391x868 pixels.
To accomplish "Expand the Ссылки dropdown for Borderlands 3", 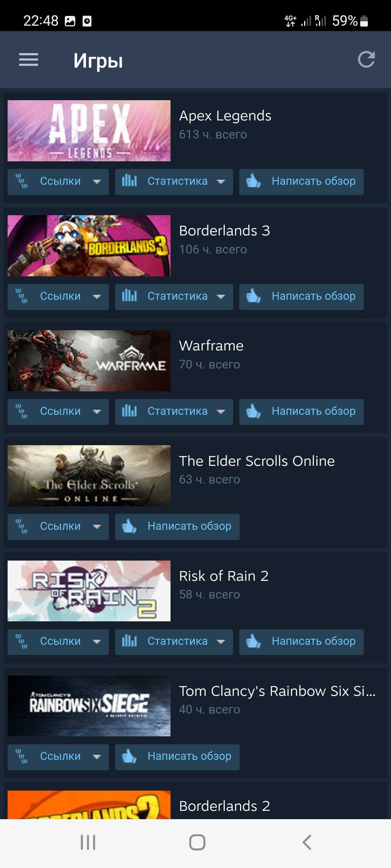I will click(58, 297).
